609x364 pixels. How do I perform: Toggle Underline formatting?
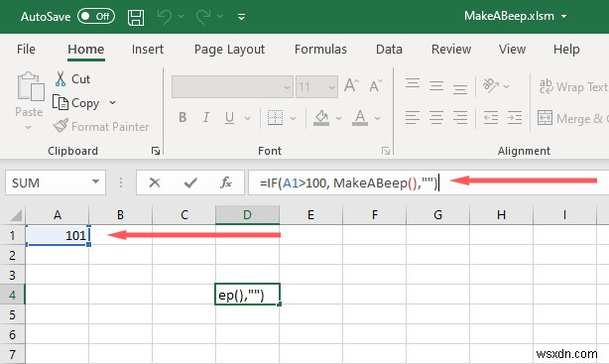coord(229,118)
